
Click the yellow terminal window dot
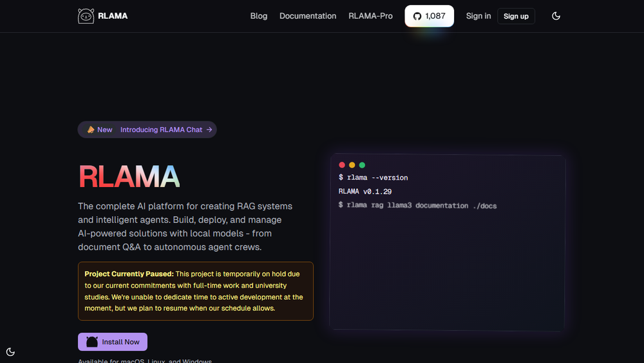tap(352, 165)
